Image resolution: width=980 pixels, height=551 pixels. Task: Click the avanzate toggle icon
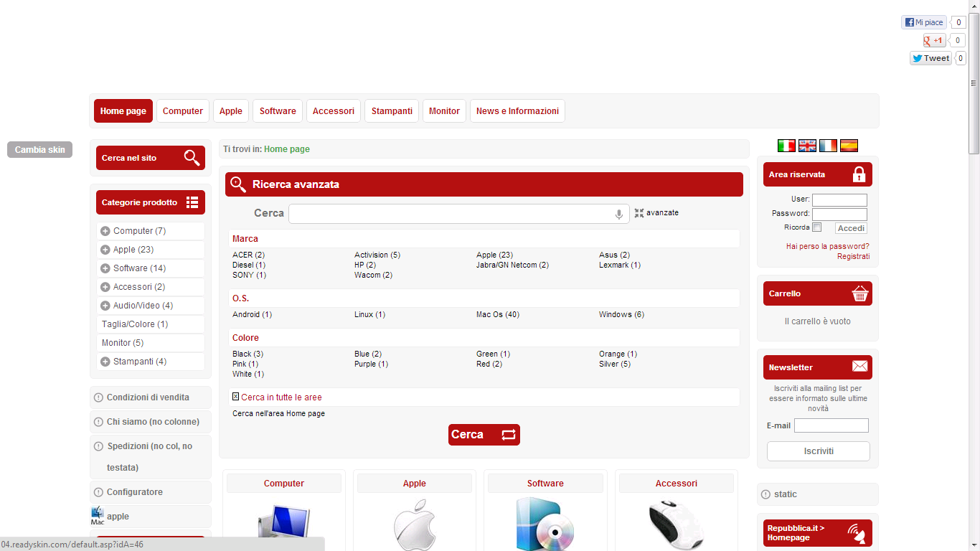tap(639, 213)
